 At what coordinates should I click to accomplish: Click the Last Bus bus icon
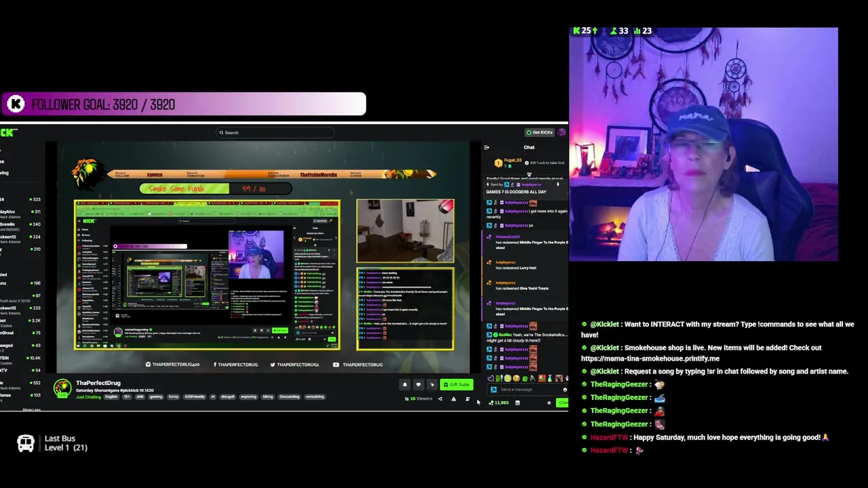click(x=26, y=443)
